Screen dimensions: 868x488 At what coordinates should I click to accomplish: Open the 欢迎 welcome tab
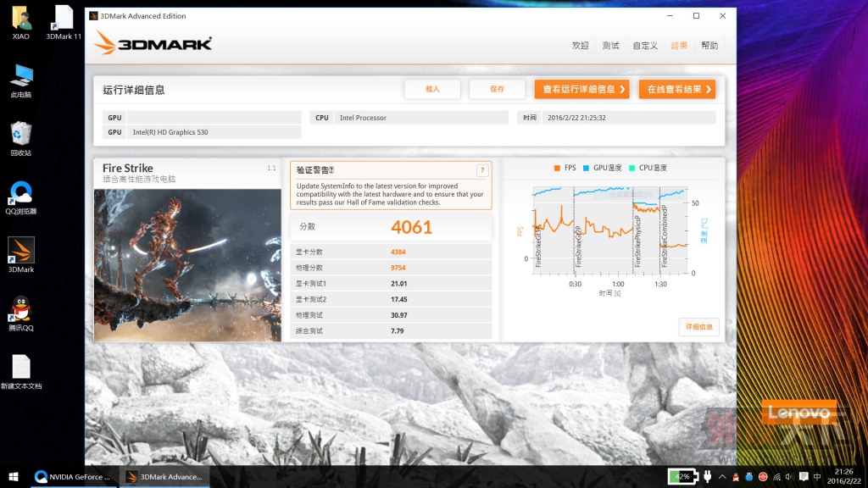click(580, 46)
